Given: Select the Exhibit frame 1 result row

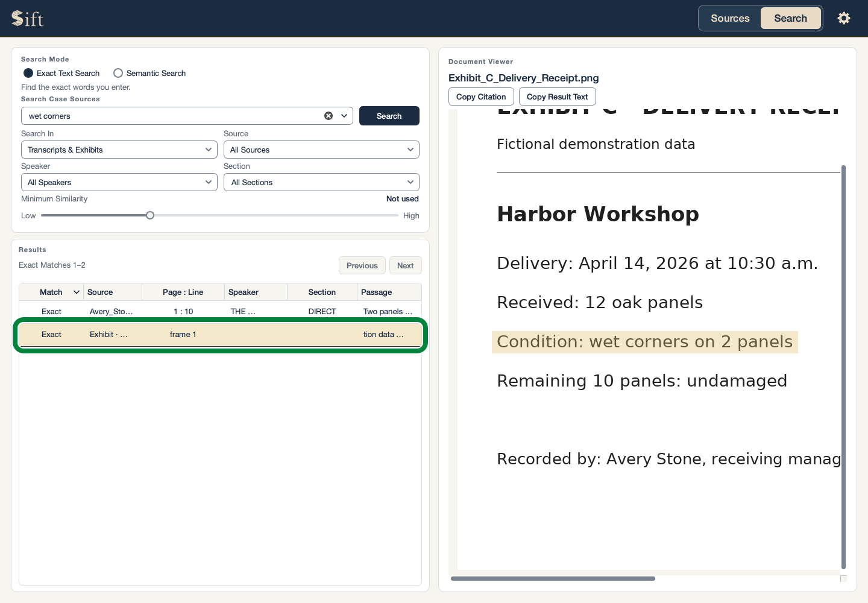Looking at the screenshot, I should (x=220, y=335).
